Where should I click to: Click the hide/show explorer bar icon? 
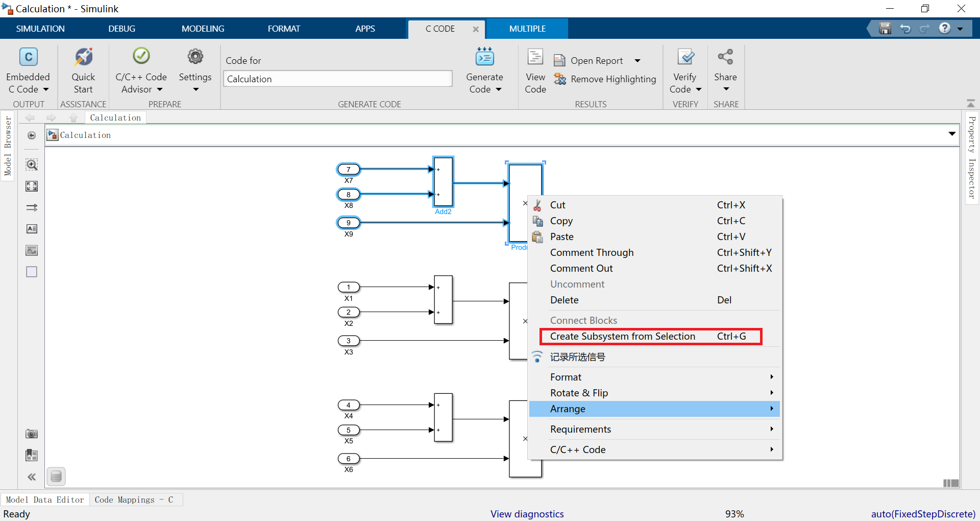[x=32, y=135]
